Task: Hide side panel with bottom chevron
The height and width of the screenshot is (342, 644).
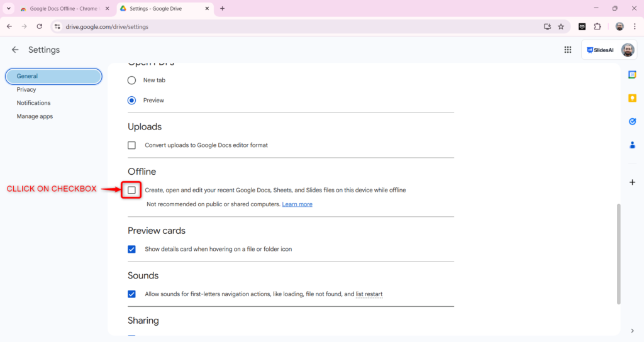Action: (632, 331)
